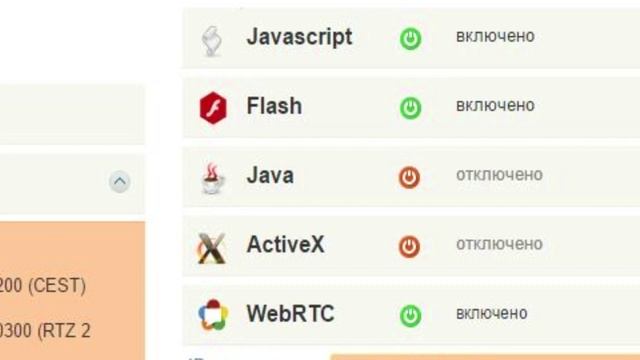Toggle the green Javascript power indicator

click(410, 39)
